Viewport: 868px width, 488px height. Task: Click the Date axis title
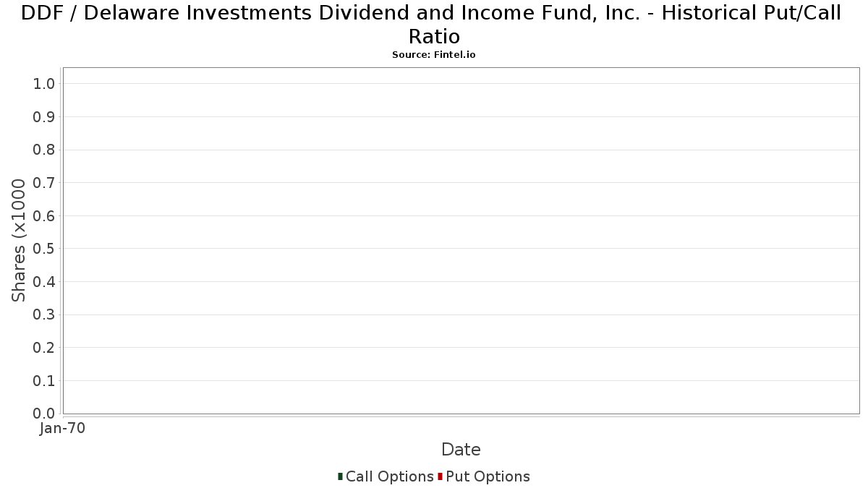point(461,450)
